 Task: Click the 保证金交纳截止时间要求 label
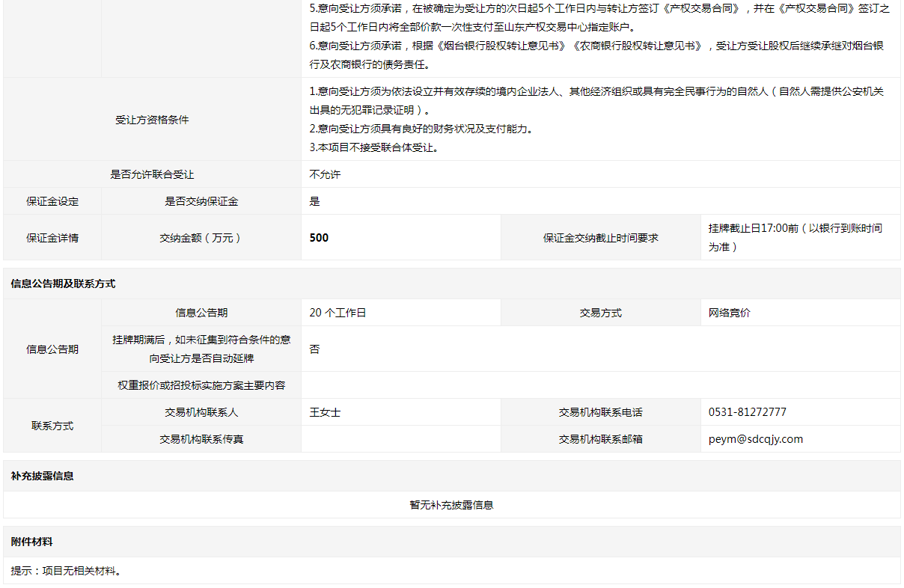click(x=600, y=238)
